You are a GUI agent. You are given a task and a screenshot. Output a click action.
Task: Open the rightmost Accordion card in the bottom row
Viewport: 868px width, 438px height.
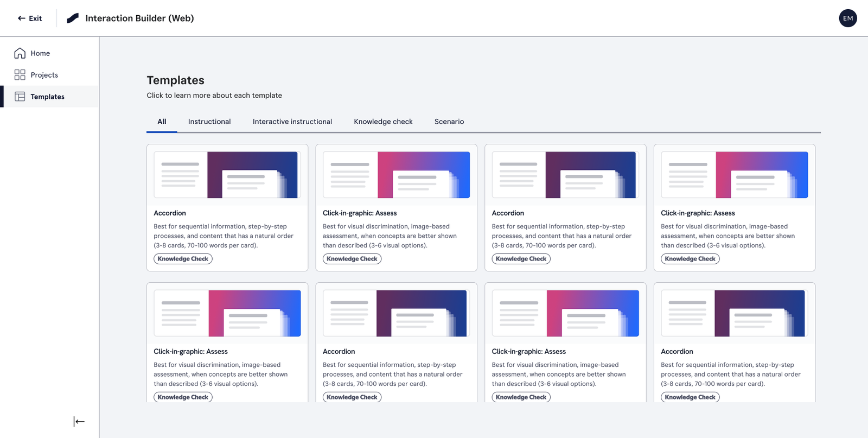coord(735,342)
